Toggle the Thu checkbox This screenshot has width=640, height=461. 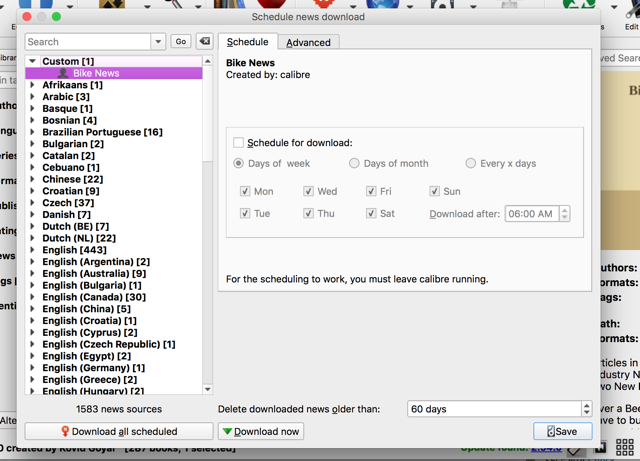coord(308,213)
